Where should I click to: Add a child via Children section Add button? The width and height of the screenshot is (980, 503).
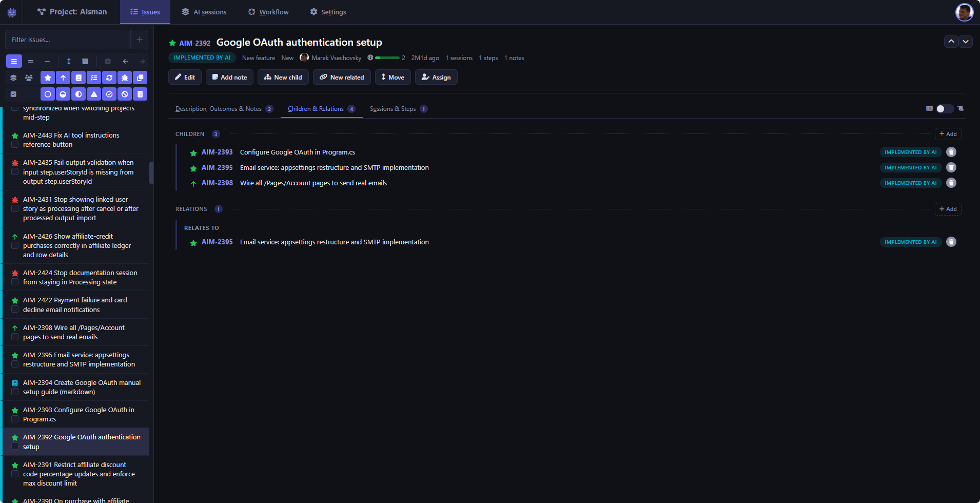click(x=948, y=134)
